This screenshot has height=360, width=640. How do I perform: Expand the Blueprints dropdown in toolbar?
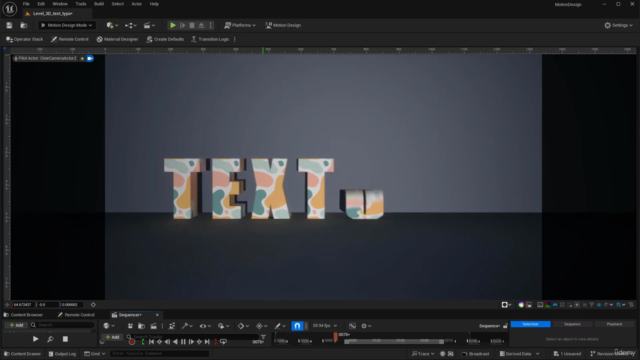(131, 25)
